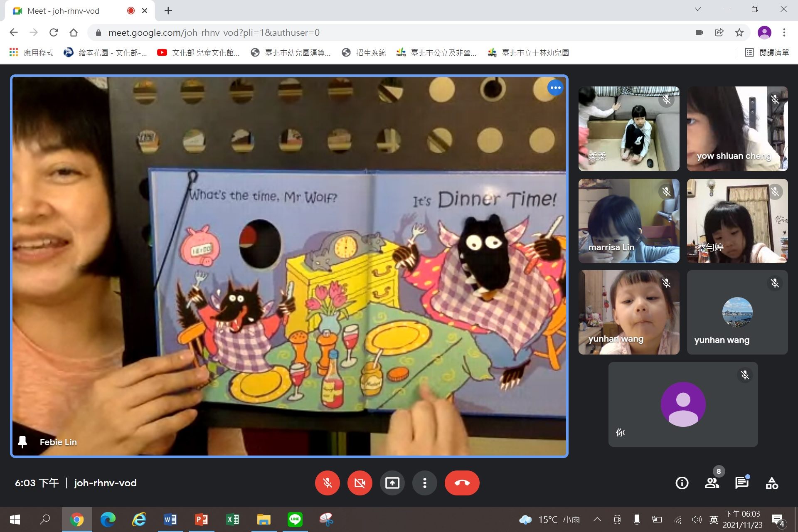Open Windows taskbar search
This screenshot has height=532, width=798.
[x=45, y=520]
